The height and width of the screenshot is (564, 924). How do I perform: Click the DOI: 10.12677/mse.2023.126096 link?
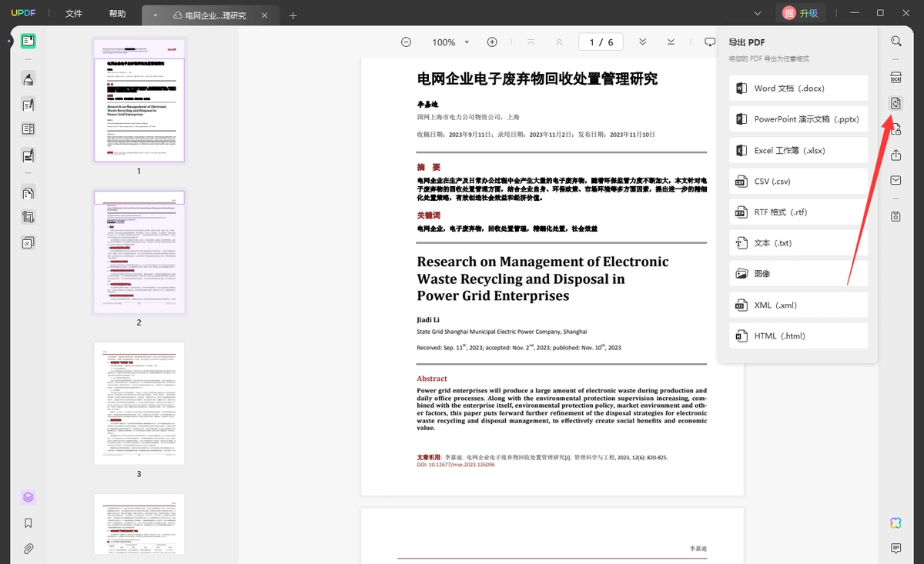tap(456, 465)
